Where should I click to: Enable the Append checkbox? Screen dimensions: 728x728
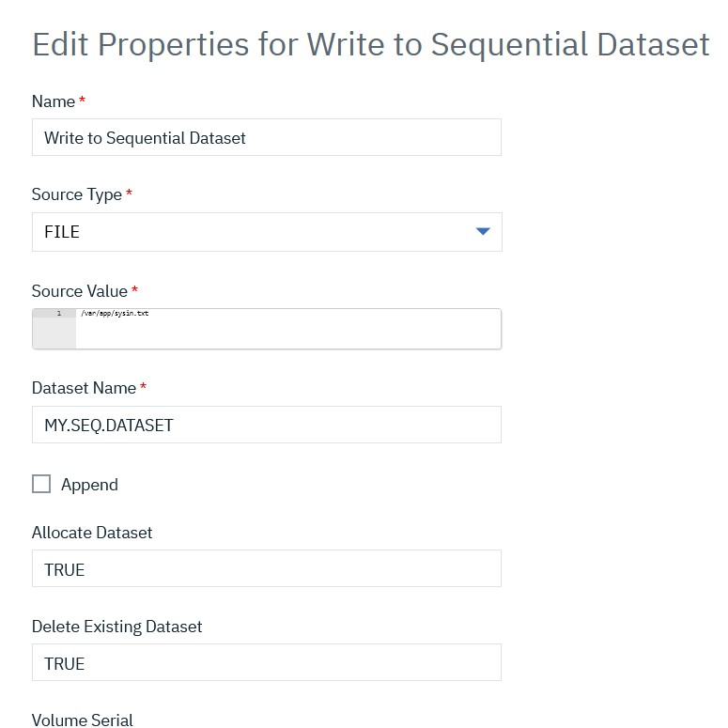pyautogui.click(x=41, y=485)
